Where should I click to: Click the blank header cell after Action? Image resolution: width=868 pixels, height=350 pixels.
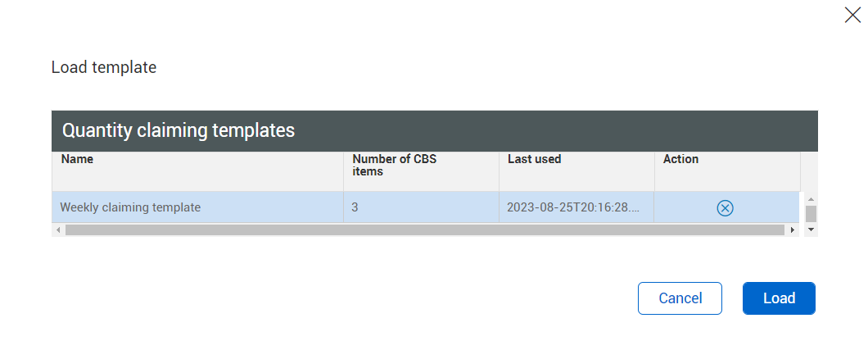coord(808,170)
